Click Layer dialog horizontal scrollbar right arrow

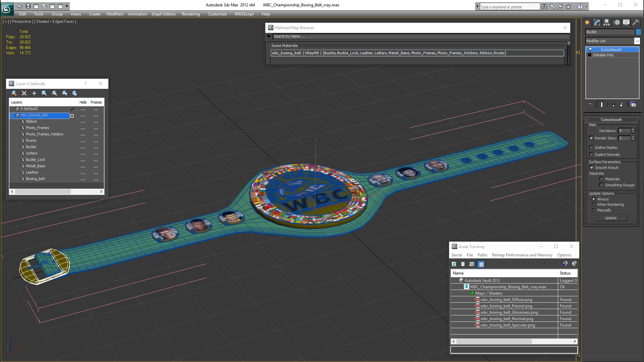point(101,191)
